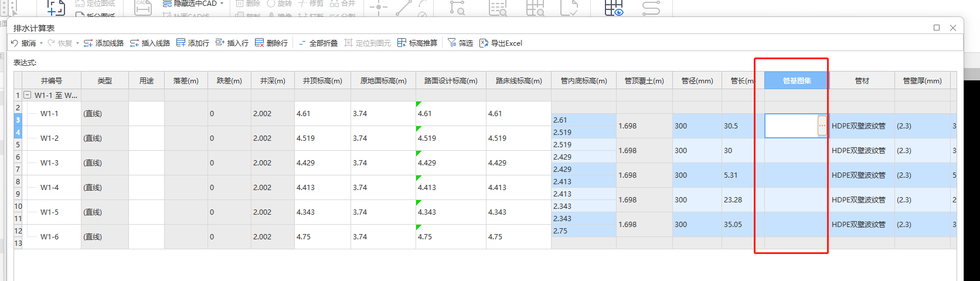
Task: Close the 排水计算表 dialog
Action: (953, 28)
